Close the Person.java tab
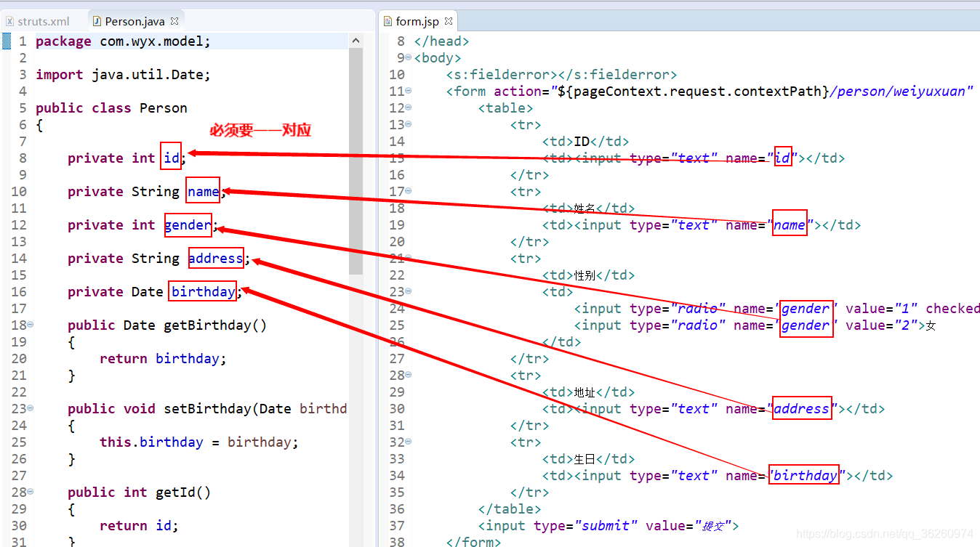 tap(173, 21)
